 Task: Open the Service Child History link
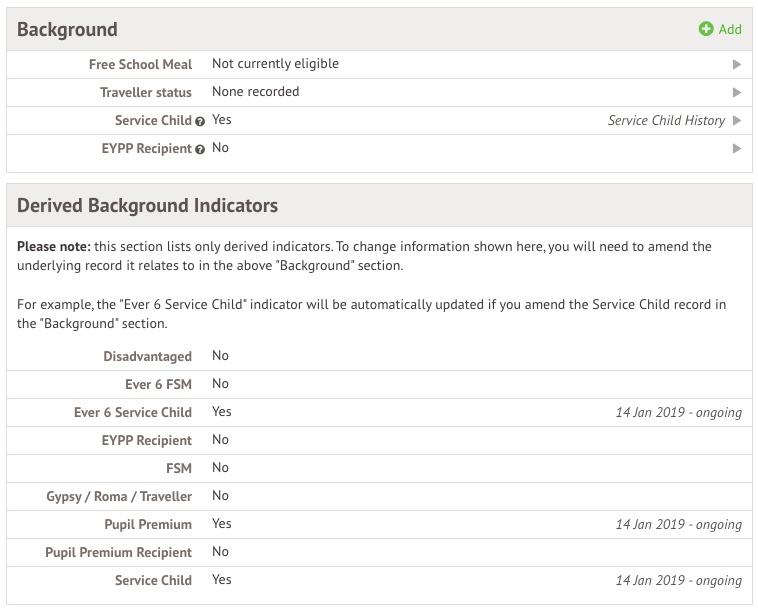[666, 120]
